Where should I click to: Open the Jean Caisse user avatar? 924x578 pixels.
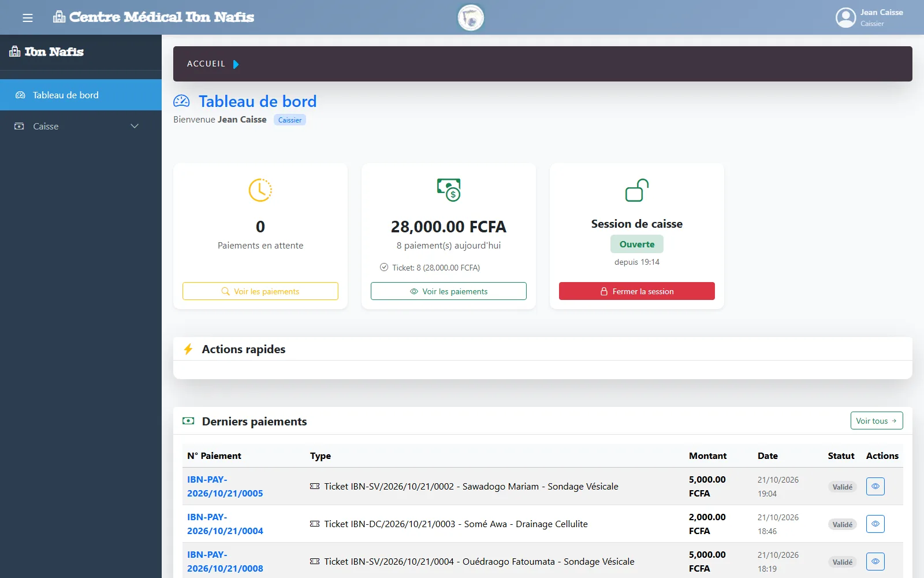[x=845, y=17]
